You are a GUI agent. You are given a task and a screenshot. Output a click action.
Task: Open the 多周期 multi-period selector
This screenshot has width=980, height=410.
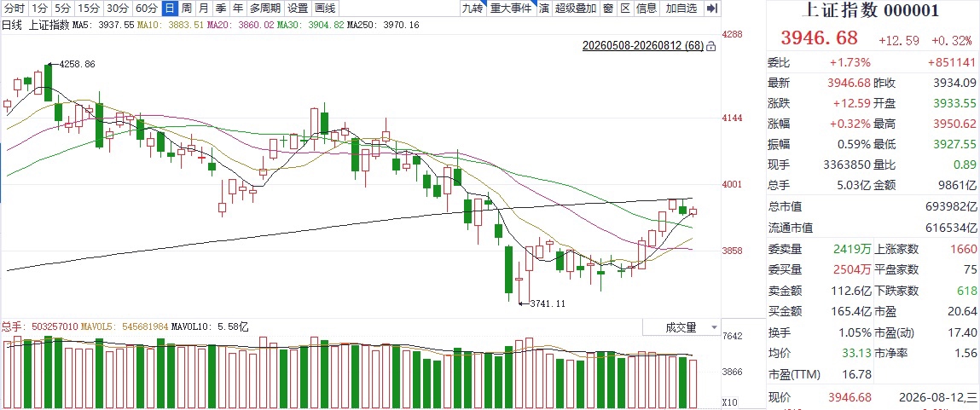[x=265, y=9]
